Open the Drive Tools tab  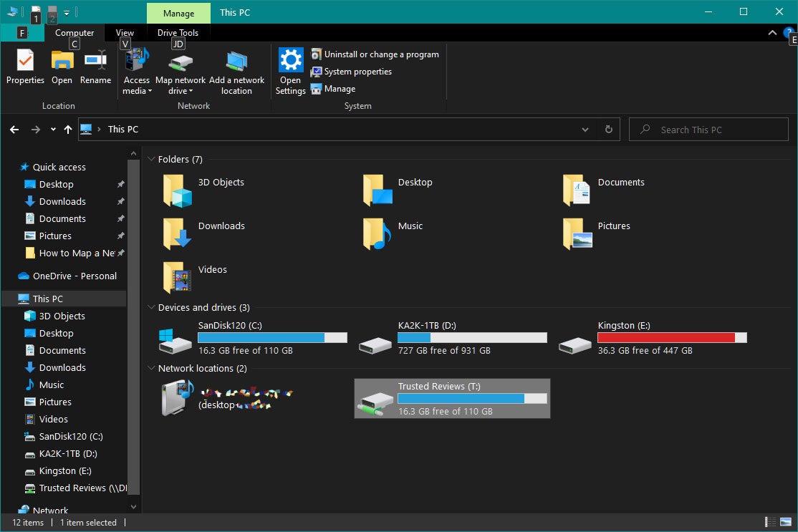[178, 32]
